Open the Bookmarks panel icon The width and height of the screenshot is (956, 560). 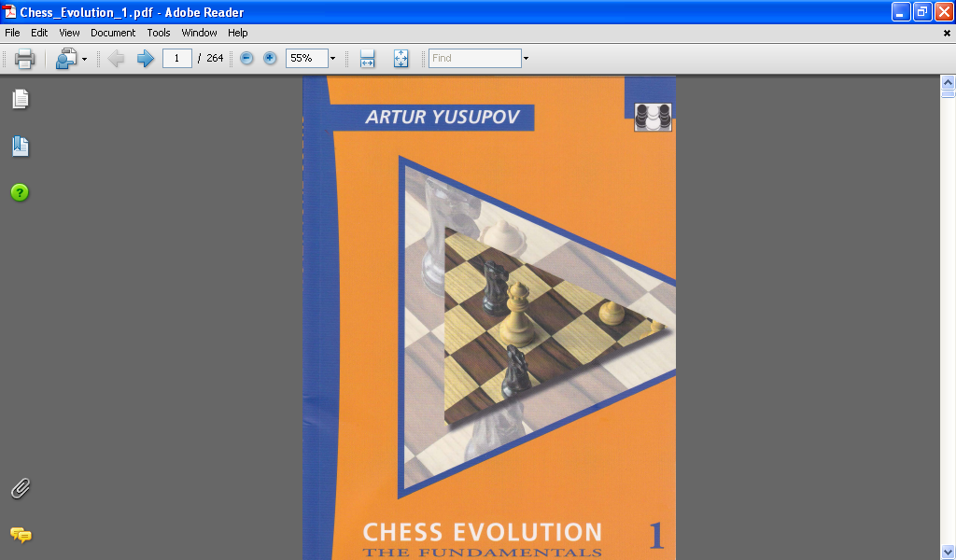pos(21,147)
